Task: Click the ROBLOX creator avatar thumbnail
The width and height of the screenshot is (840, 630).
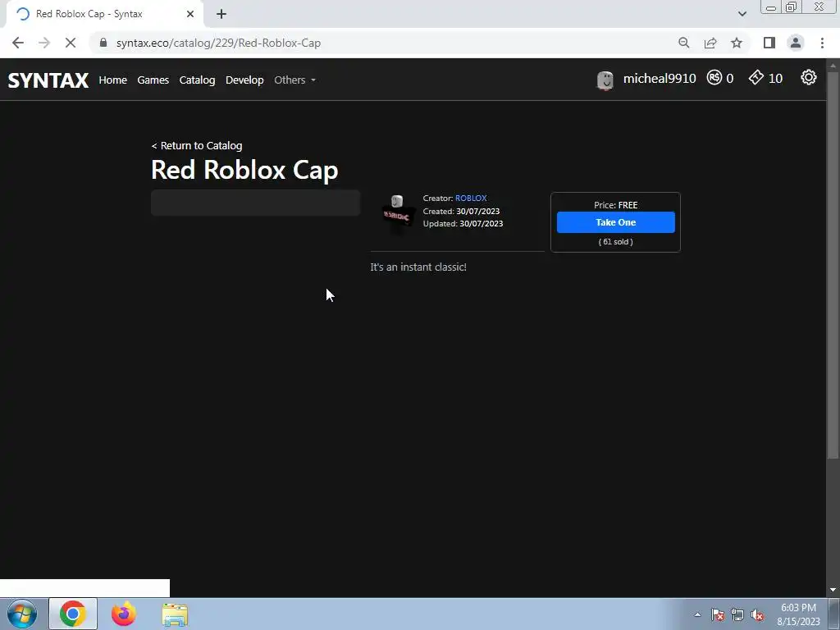Action: pos(396,215)
